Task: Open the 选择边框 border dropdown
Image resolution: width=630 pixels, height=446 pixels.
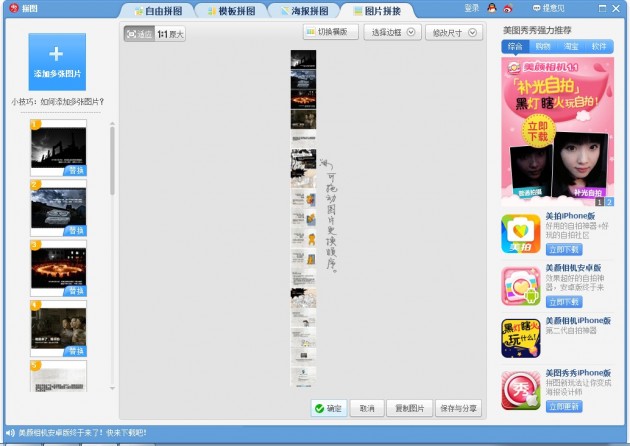Action: pyautogui.click(x=390, y=32)
